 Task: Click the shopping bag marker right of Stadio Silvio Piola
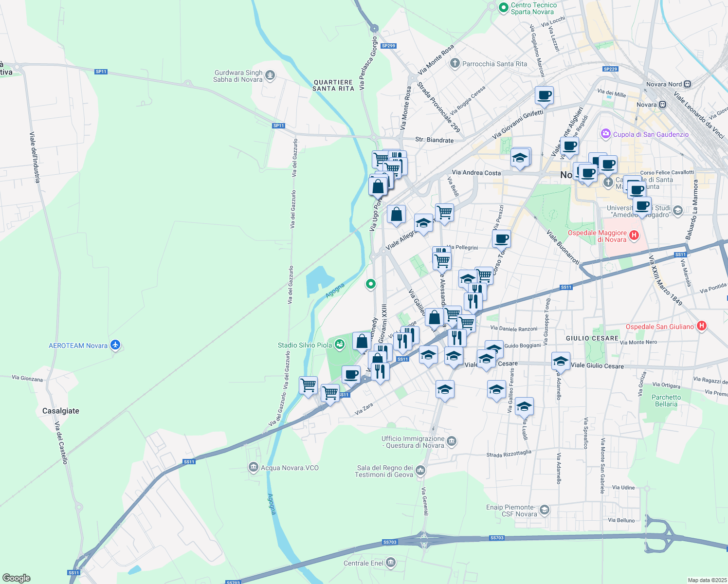pyautogui.click(x=362, y=343)
